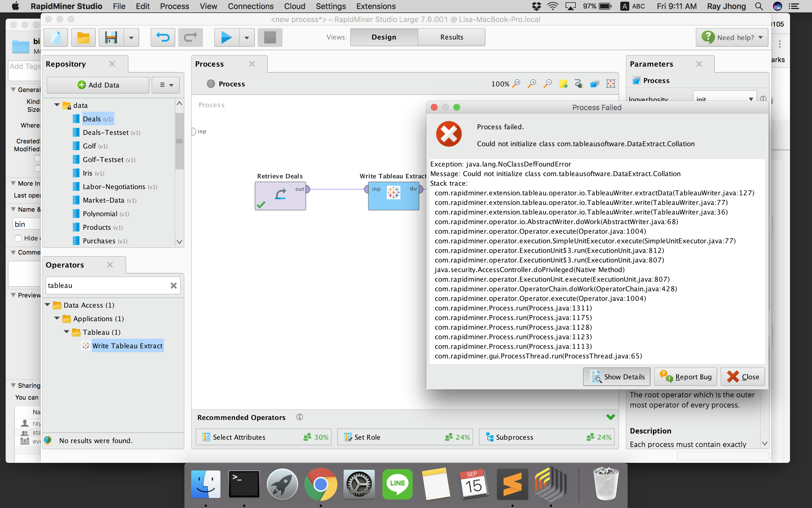Zoom in on the process canvas
The image size is (812, 508).
[x=532, y=83]
